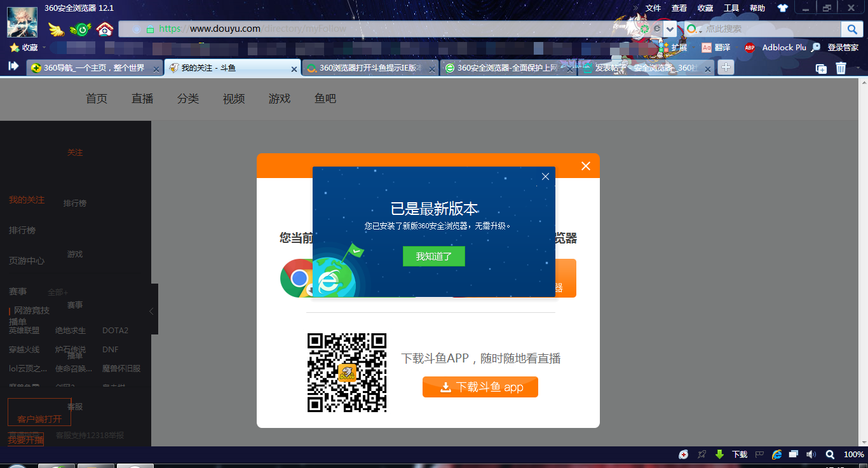Open the 工具 menu
This screenshot has width=868, height=468.
(731, 8)
